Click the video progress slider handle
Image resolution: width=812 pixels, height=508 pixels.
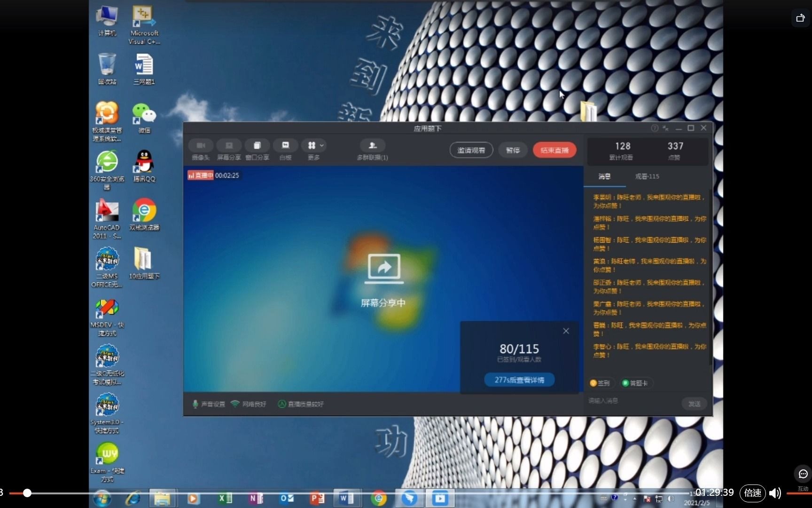tap(27, 493)
